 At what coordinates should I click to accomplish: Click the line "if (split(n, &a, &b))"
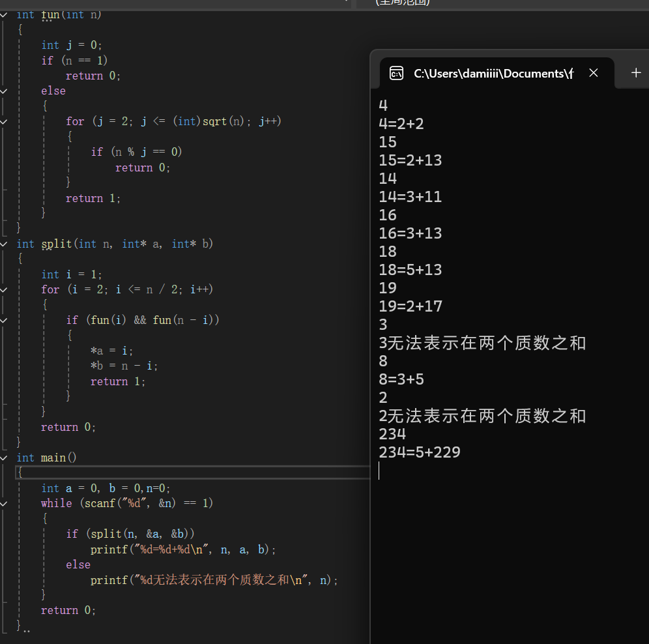(x=130, y=534)
